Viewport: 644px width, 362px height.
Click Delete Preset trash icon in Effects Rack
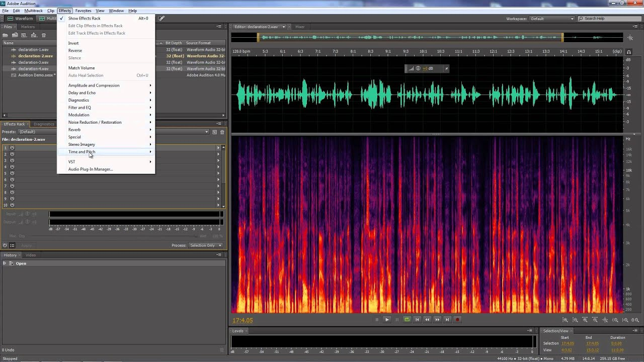222,132
